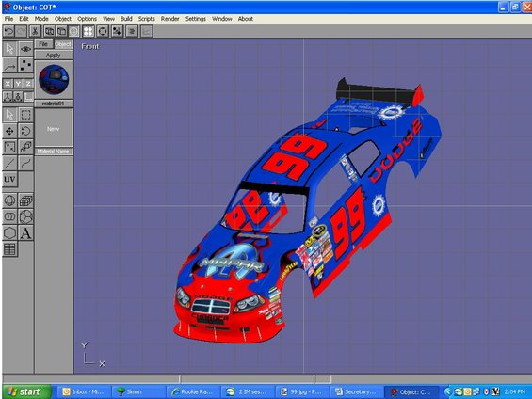Open the Edit menu
The width and height of the screenshot is (532, 399).
pyautogui.click(x=24, y=19)
